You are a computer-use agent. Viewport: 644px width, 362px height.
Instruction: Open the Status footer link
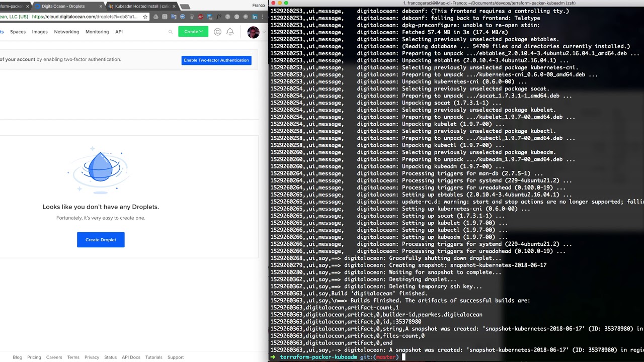(x=110, y=357)
